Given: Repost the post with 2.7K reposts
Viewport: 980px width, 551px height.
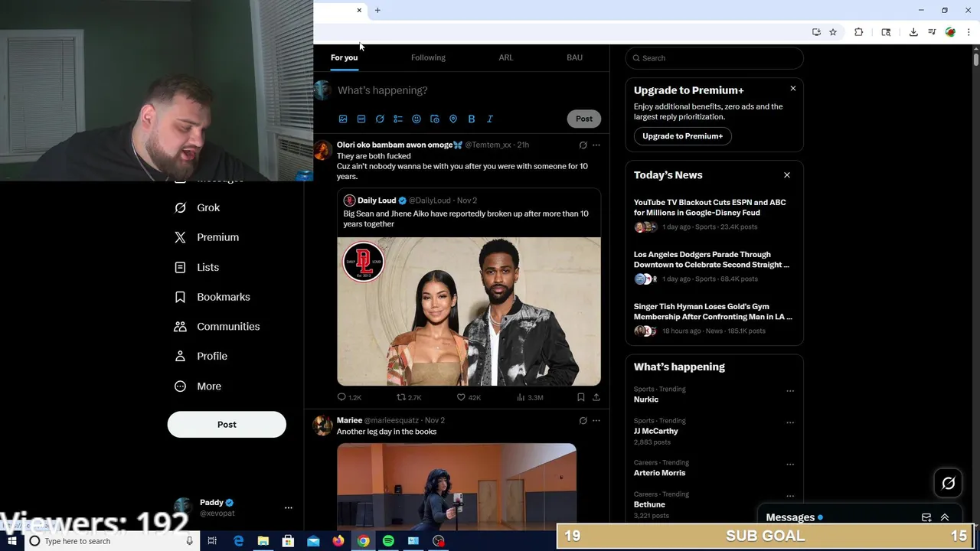Looking at the screenshot, I should click(x=409, y=397).
